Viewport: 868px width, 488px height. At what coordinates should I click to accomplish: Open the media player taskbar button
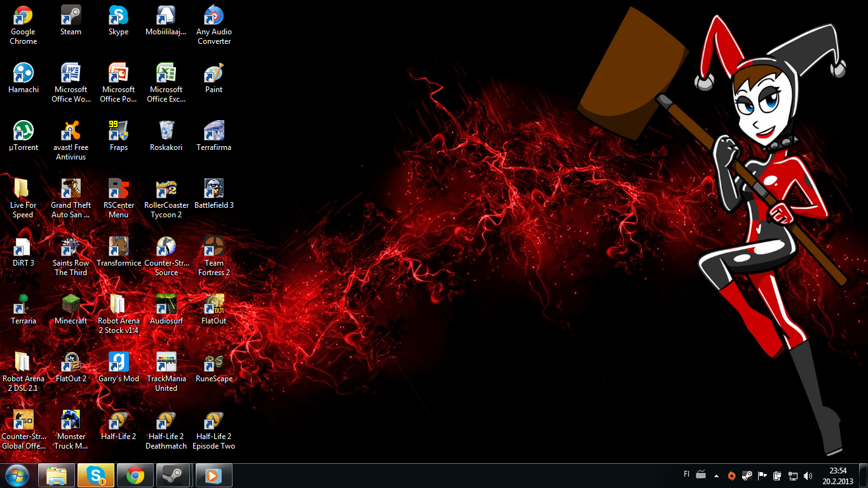tap(214, 475)
